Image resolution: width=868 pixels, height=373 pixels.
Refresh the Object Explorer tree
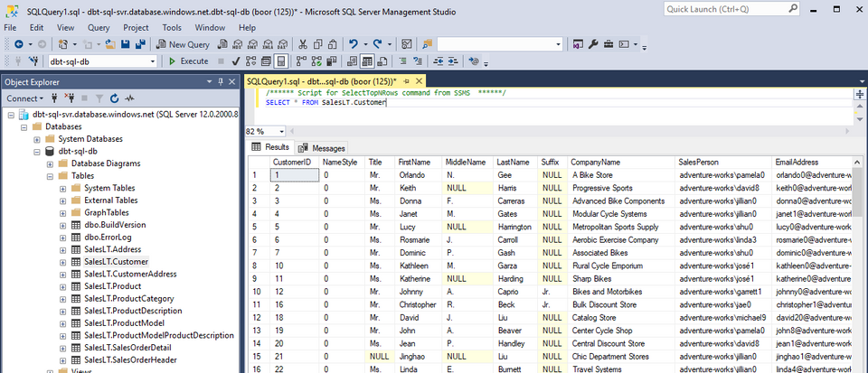pos(114,98)
